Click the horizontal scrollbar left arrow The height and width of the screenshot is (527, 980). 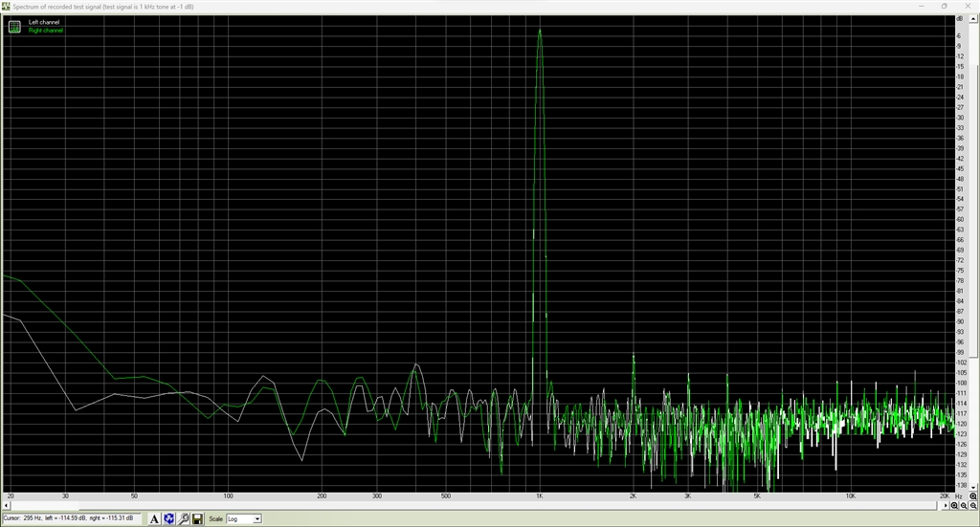pos(7,505)
